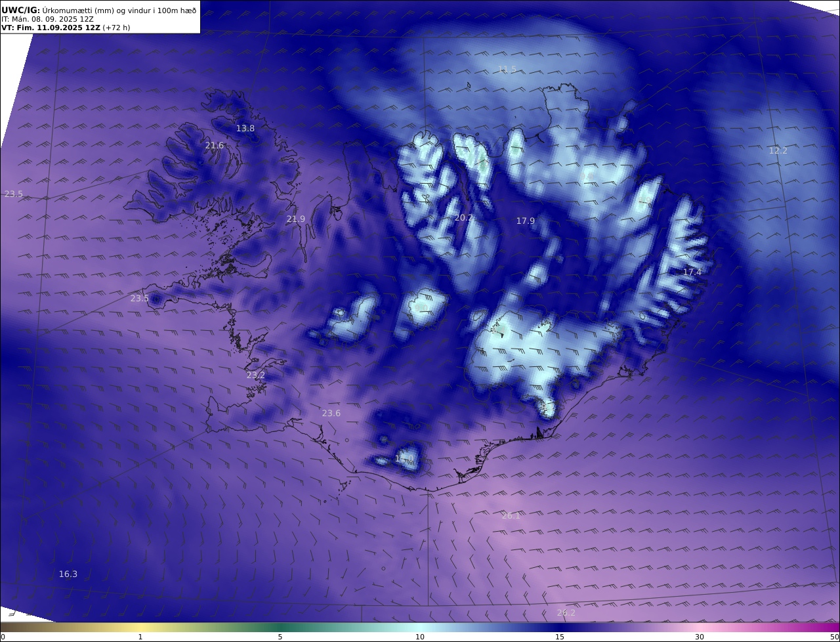Click the '5' tick label on color scale
840x642 pixels.
pos(280,637)
